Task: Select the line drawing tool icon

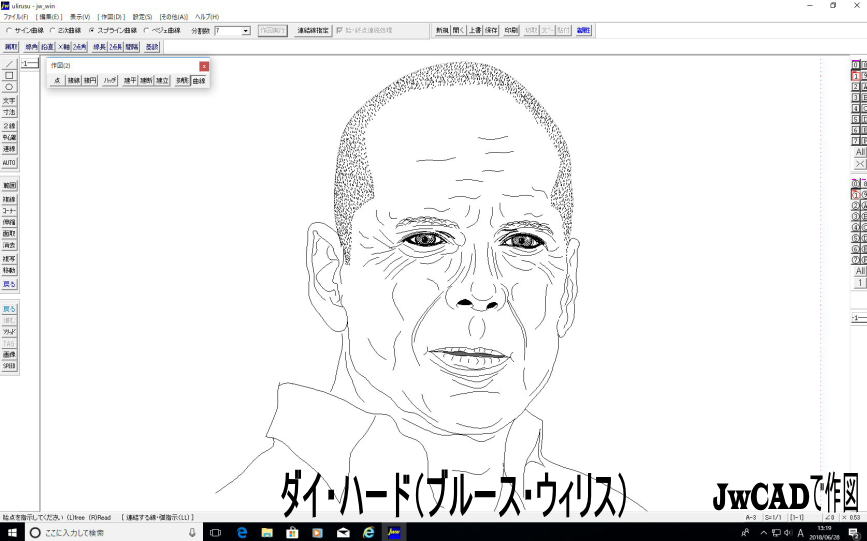Action: click(x=9, y=64)
